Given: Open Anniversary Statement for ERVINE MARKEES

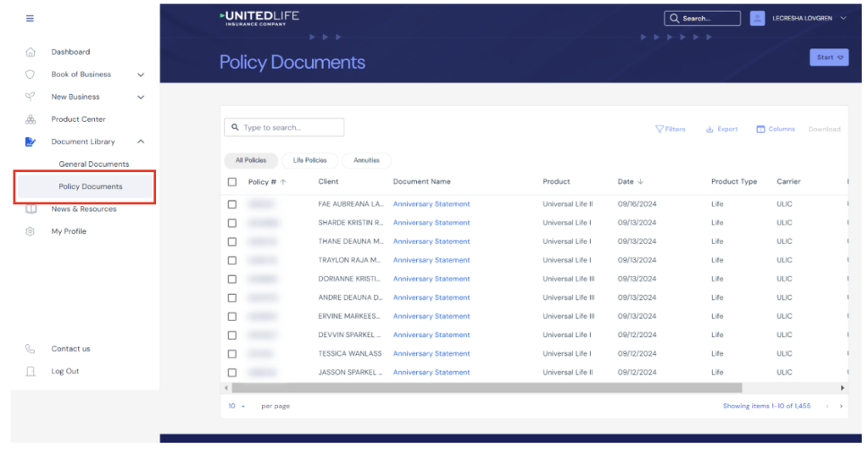Looking at the screenshot, I should 431,316.
